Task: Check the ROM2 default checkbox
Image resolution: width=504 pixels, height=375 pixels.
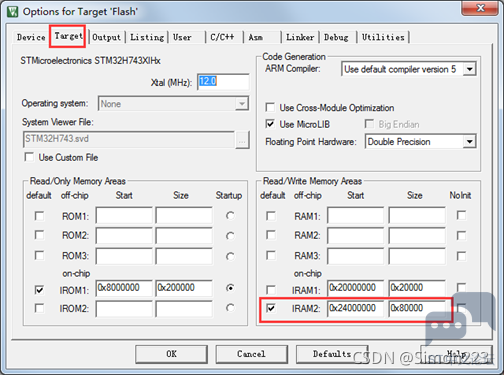Action: click(x=39, y=235)
